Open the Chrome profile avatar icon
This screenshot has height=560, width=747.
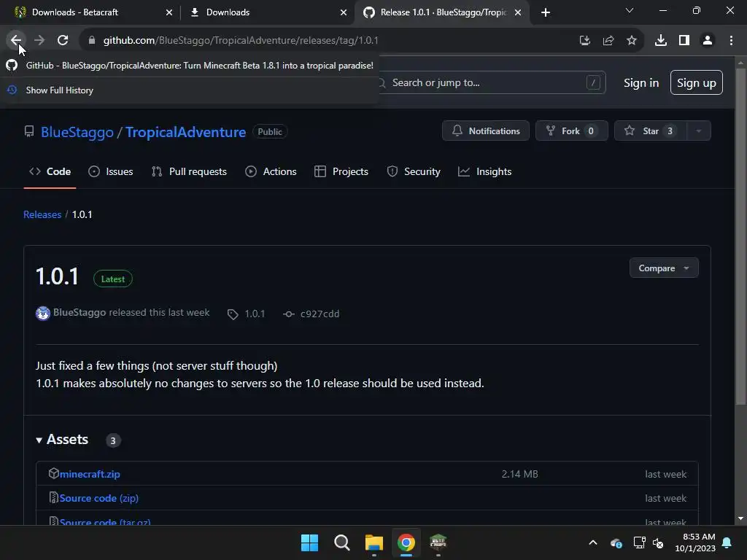[708, 41]
